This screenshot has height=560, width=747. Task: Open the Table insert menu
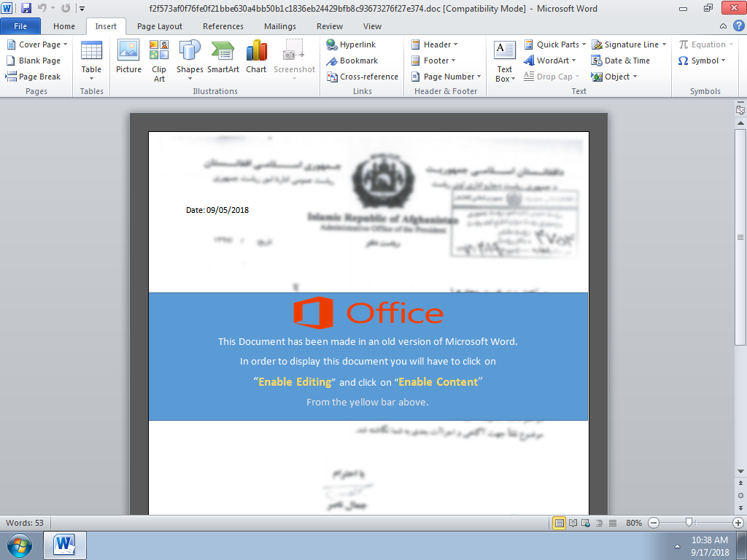tap(91, 61)
